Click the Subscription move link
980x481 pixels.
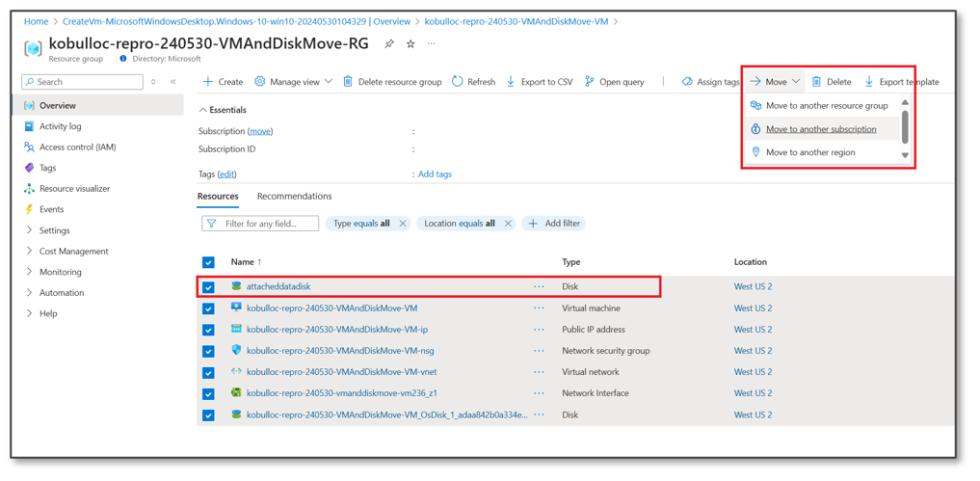coord(260,131)
